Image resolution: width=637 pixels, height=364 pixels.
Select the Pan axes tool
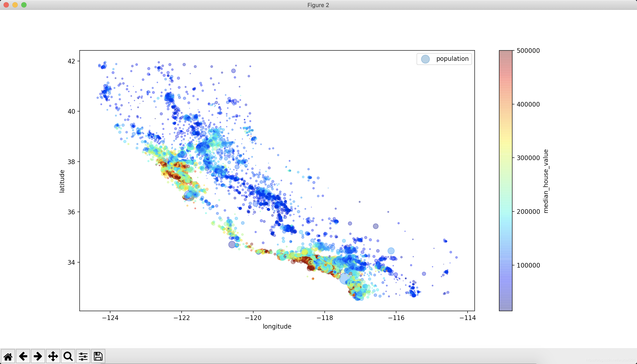point(53,356)
